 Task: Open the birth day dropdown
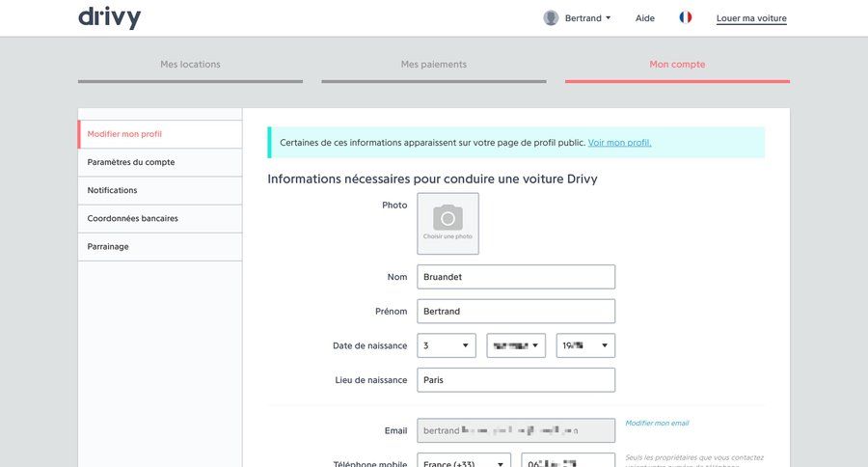click(x=447, y=345)
